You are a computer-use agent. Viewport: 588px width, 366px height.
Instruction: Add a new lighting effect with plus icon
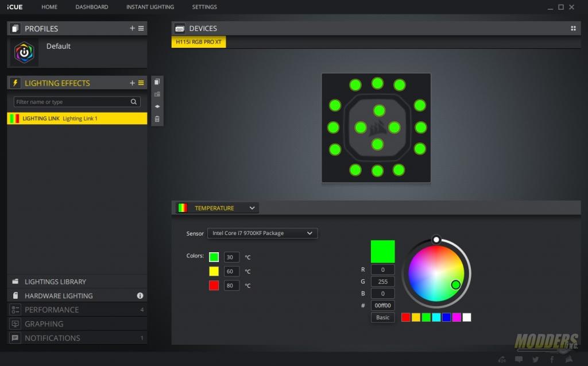tap(132, 83)
